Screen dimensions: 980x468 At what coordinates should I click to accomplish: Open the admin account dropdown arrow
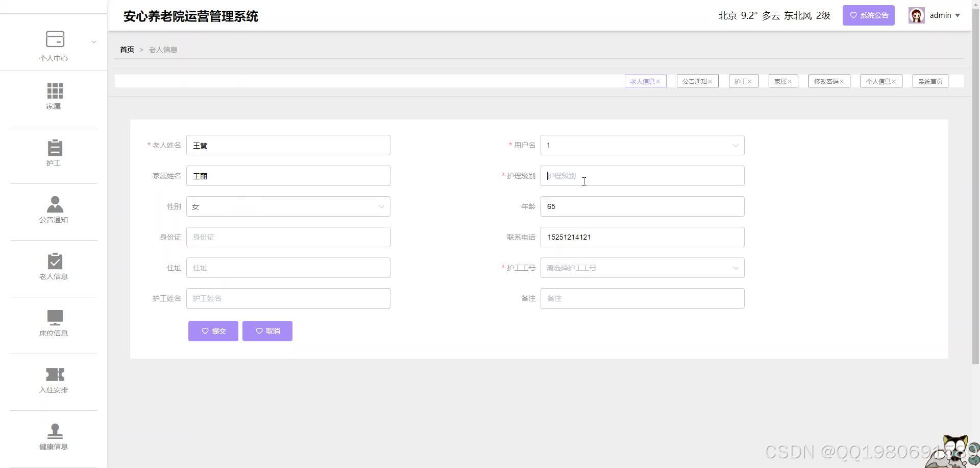(958, 15)
